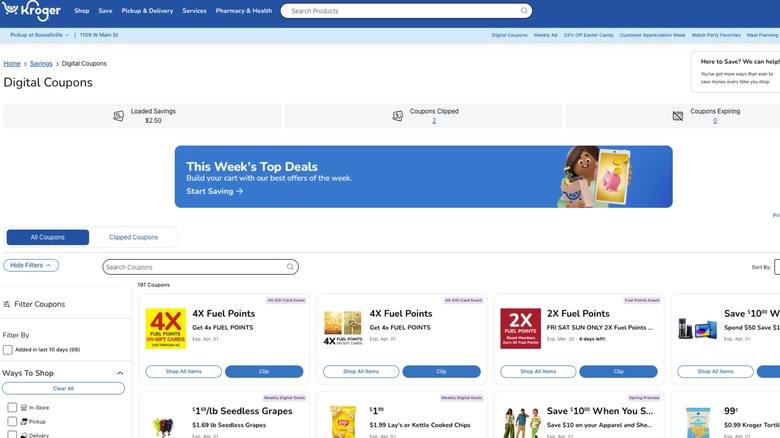Click the Coupons Clipped icon
780x438 pixels.
397,116
